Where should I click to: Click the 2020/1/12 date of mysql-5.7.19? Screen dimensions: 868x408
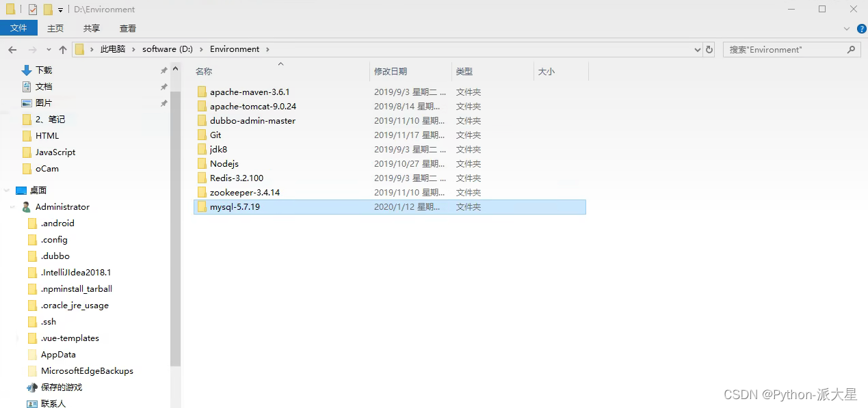(x=406, y=207)
